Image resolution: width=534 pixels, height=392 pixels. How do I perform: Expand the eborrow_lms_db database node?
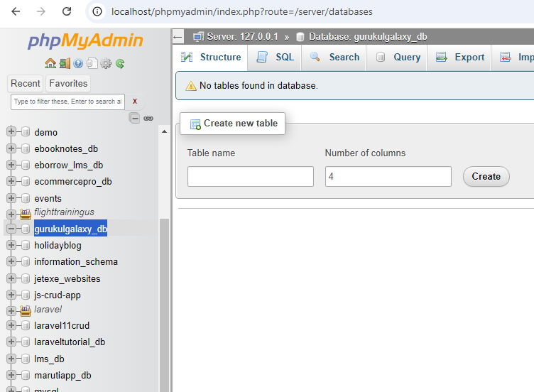pos(11,165)
